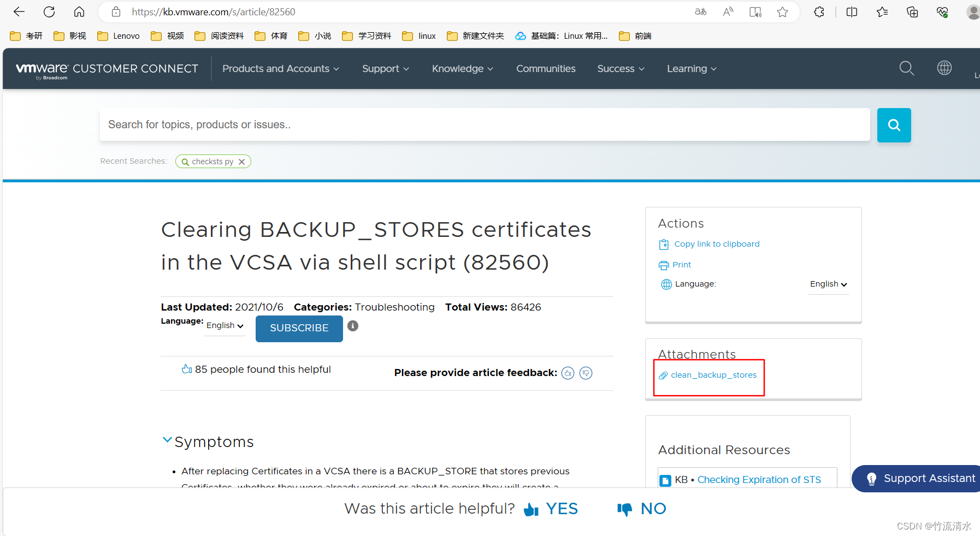Open browser essentials heart icon
Viewport: 980px width, 536px height.
[x=942, y=11]
